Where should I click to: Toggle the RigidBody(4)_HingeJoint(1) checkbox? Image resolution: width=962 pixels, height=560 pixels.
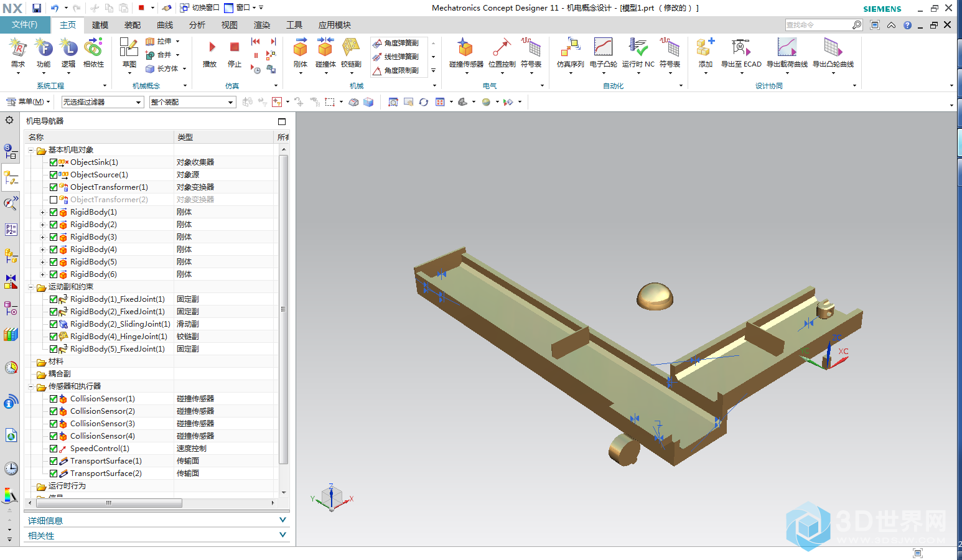[x=54, y=337]
